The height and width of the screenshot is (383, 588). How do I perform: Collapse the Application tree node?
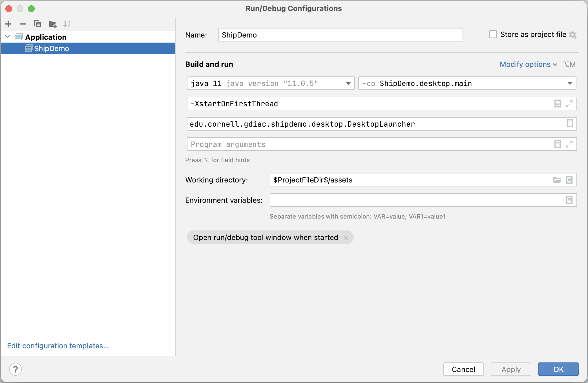8,37
